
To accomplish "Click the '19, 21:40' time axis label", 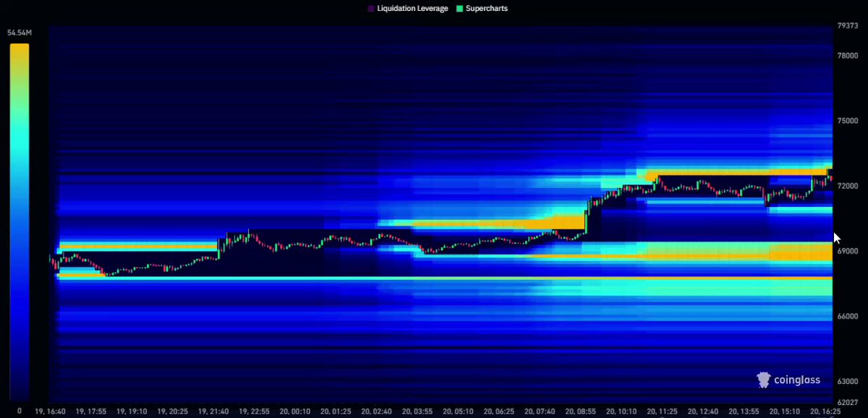I will [x=214, y=411].
